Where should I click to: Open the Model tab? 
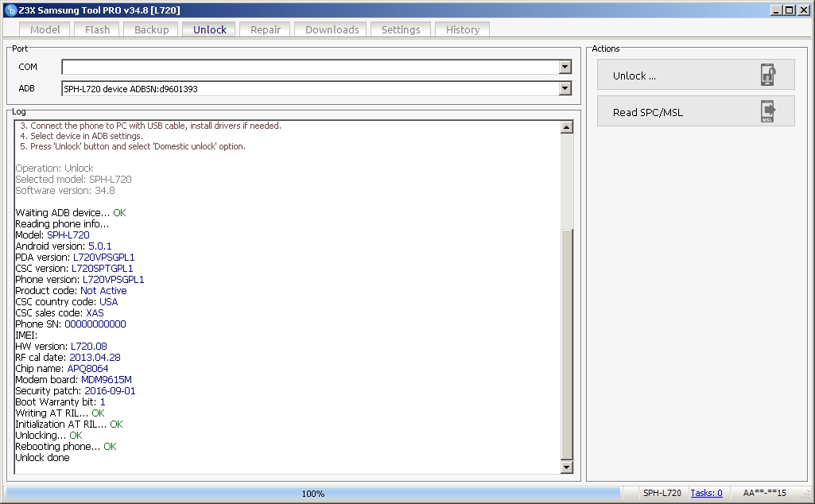click(45, 29)
